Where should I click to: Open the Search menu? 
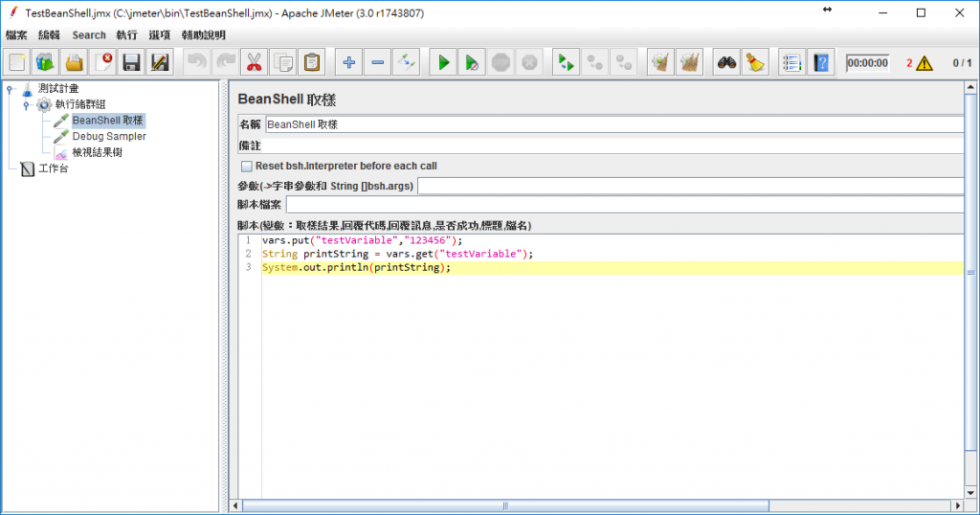[89, 35]
